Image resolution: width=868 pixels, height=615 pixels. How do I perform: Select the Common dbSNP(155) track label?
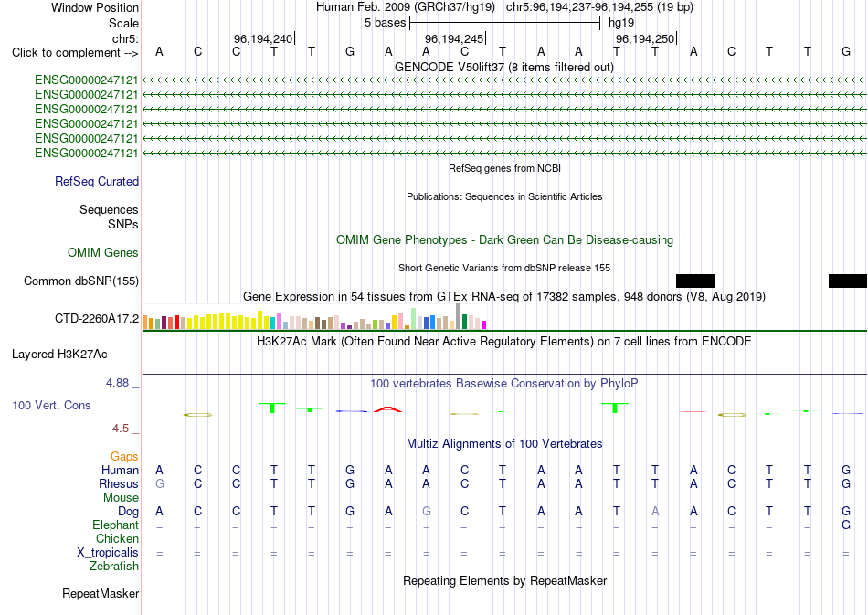click(x=81, y=281)
